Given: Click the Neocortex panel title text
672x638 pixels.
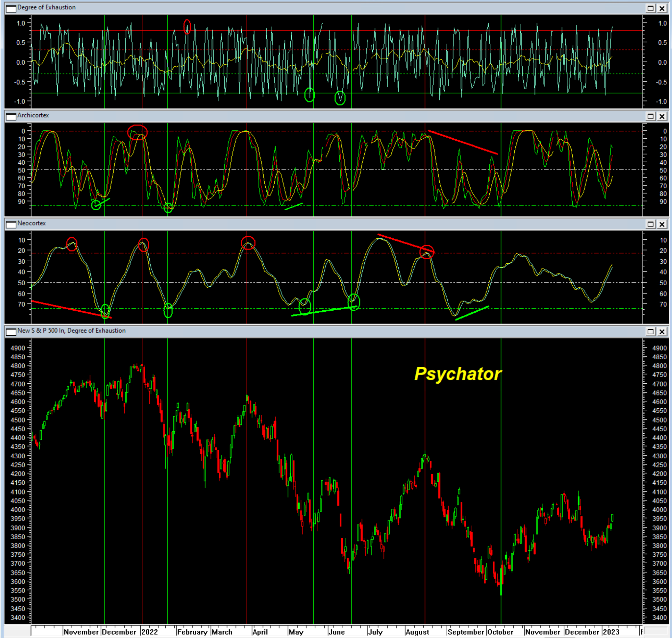Looking at the screenshot, I should (x=31, y=223).
